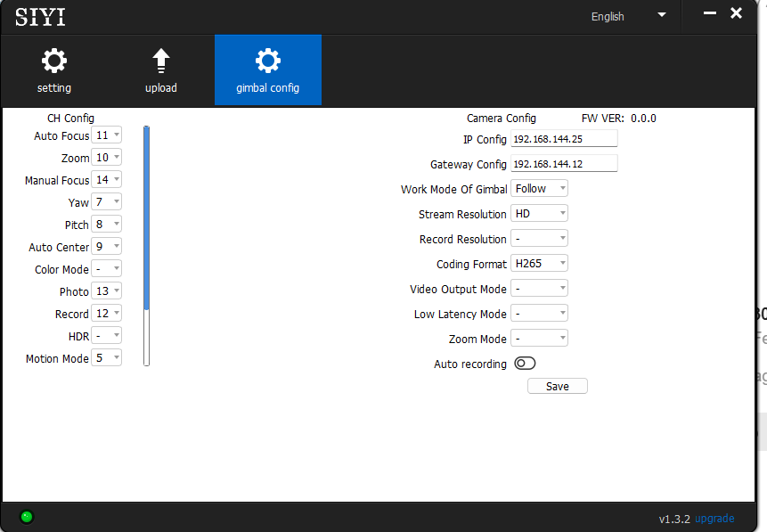Screen dimensions: 767x532
Task: Click the upgrade link
Action: [714, 519]
